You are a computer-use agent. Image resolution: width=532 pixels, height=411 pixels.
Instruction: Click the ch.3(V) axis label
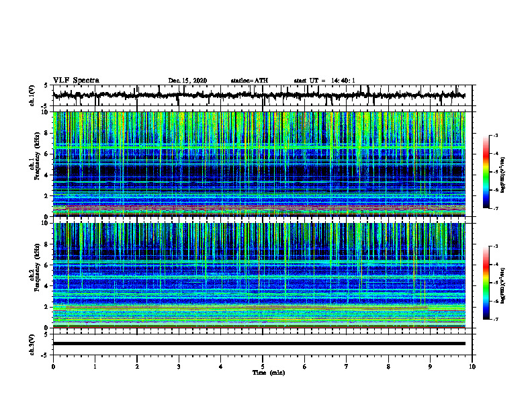pyautogui.click(x=32, y=345)
